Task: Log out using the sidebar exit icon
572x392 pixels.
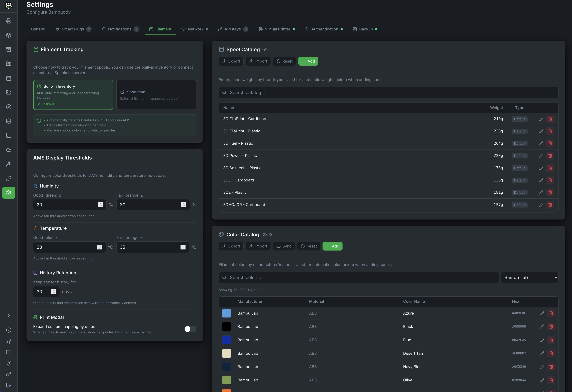Action: (x=9, y=385)
